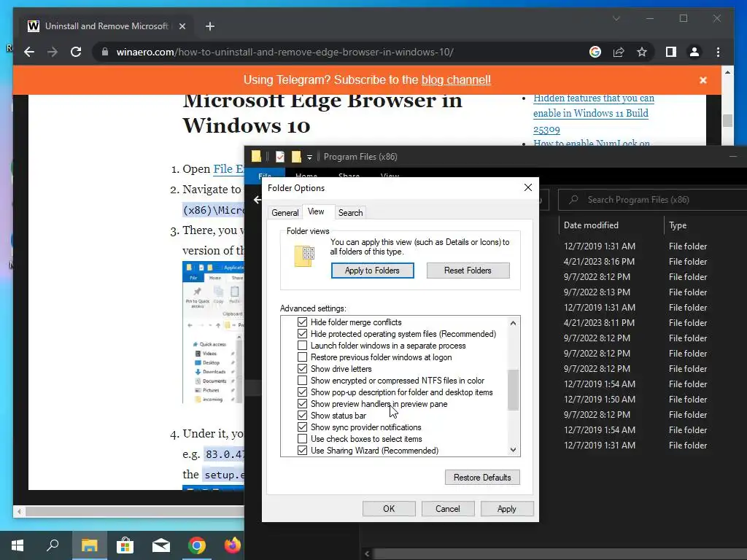Select View tab in Folder Options
The width and height of the screenshot is (747, 560).
[316, 211]
